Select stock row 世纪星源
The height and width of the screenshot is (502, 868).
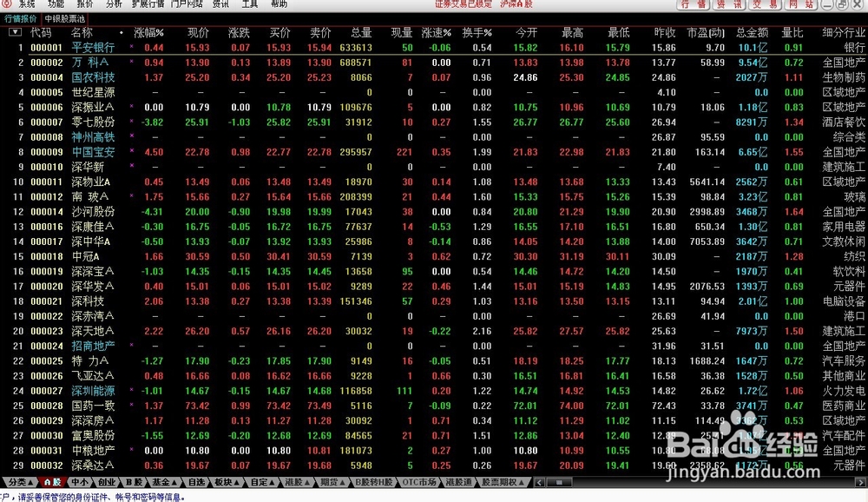pos(434,93)
